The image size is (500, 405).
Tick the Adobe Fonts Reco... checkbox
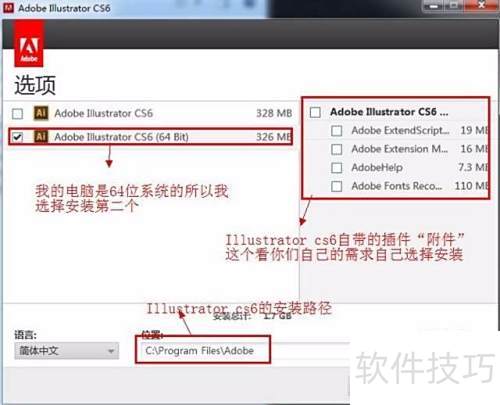(x=337, y=186)
